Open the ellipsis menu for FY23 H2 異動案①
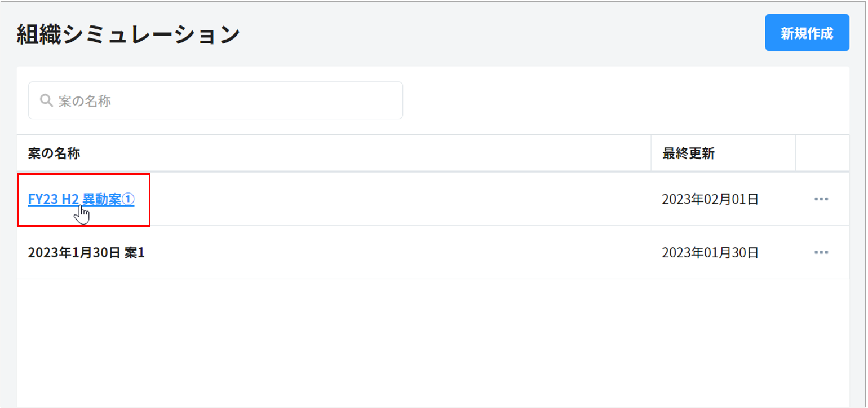 (821, 199)
